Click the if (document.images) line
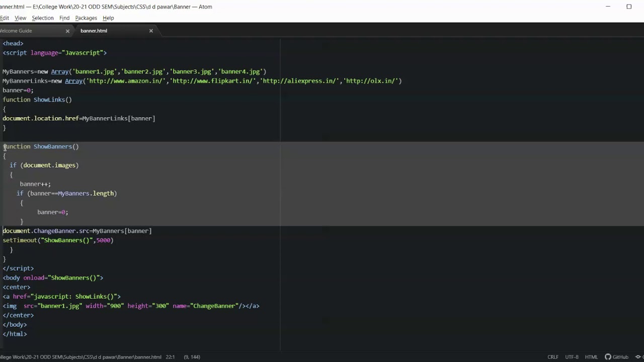Image resolution: width=644 pixels, height=362 pixels. [44, 165]
